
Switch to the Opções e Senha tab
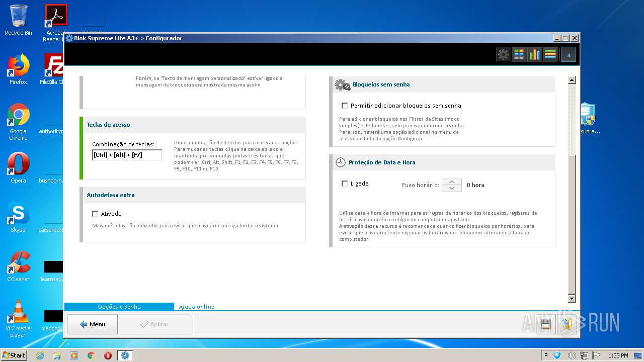coord(119,307)
